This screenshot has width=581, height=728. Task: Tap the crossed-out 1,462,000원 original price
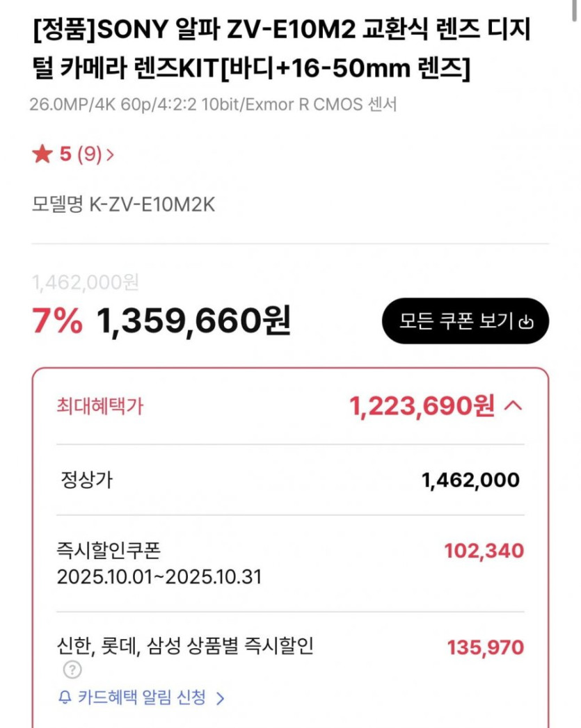click(86, 282)
